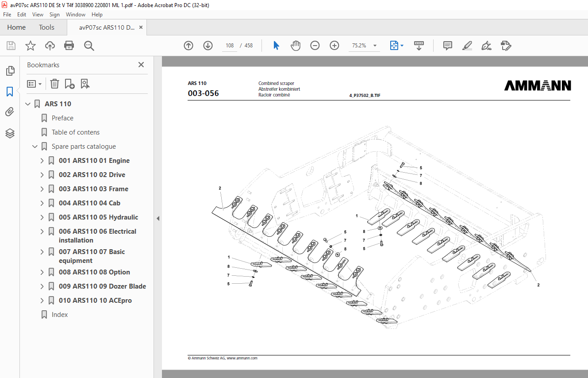This screenshot has height=378, width=588.
Task: Open the Table of contens bookmark
Action: coord(76,132)
